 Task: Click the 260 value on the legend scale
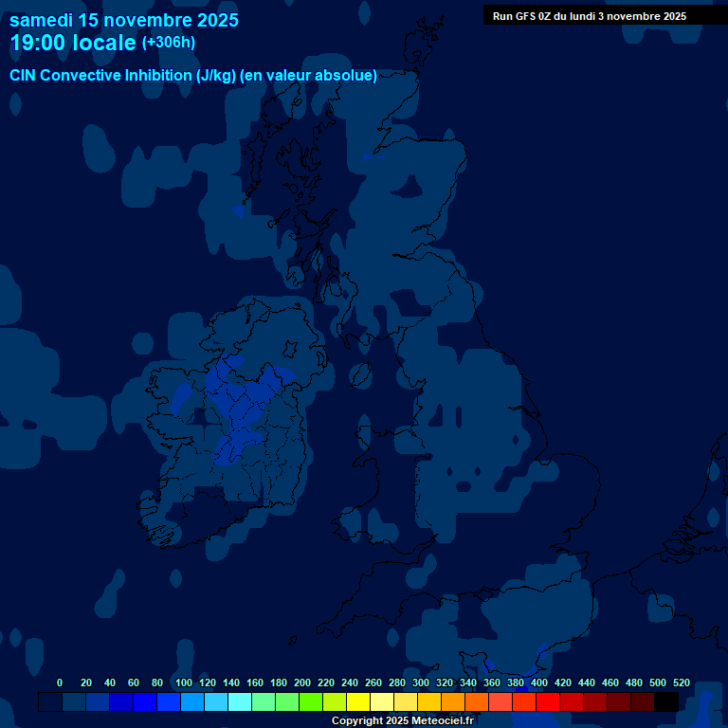pyautogui.click(x=373, y=682)
